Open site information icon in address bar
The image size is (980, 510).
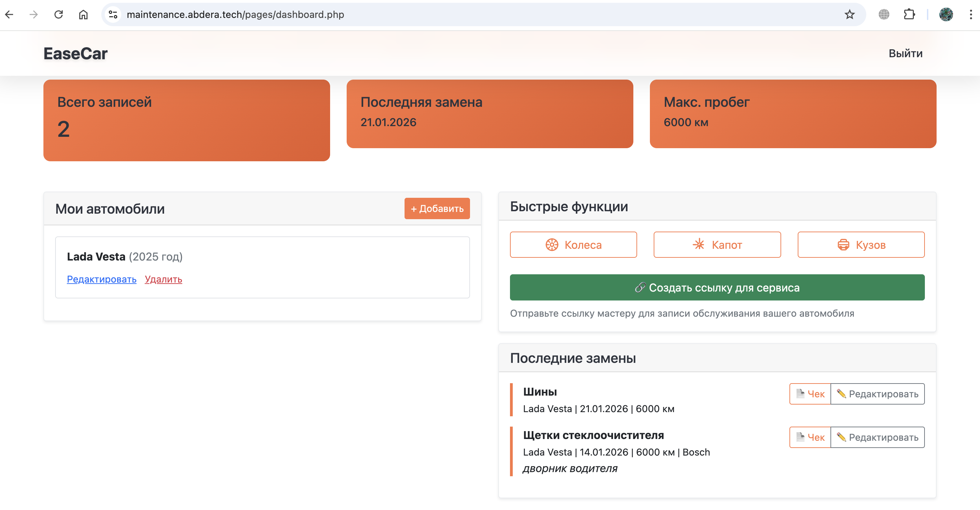113,14
